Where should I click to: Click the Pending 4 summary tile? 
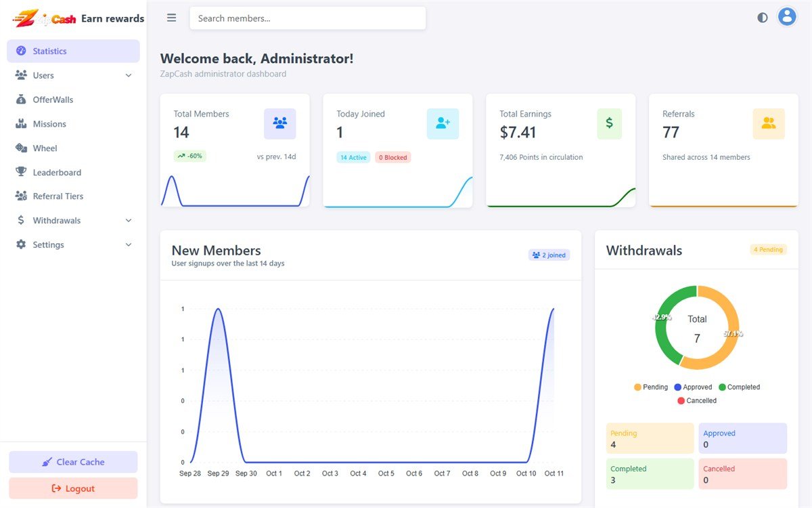(x=650, y=438)
